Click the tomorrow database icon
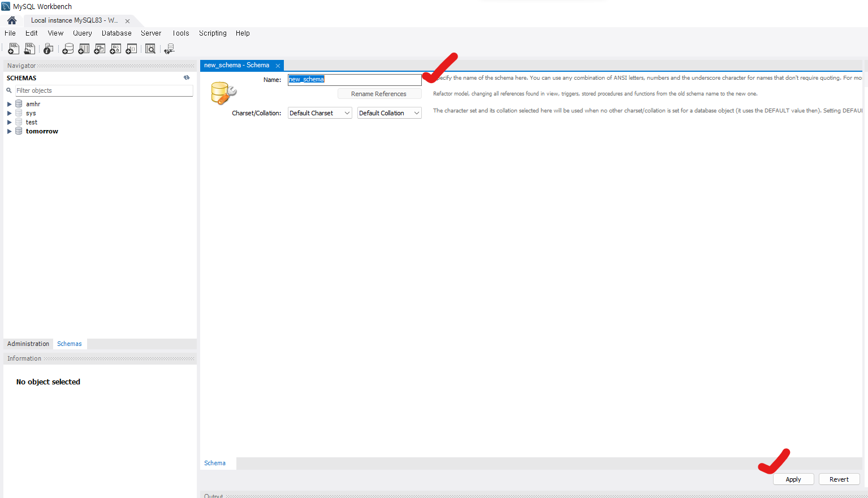The height and width of the screenshot is (498, 868). (19, 131)
